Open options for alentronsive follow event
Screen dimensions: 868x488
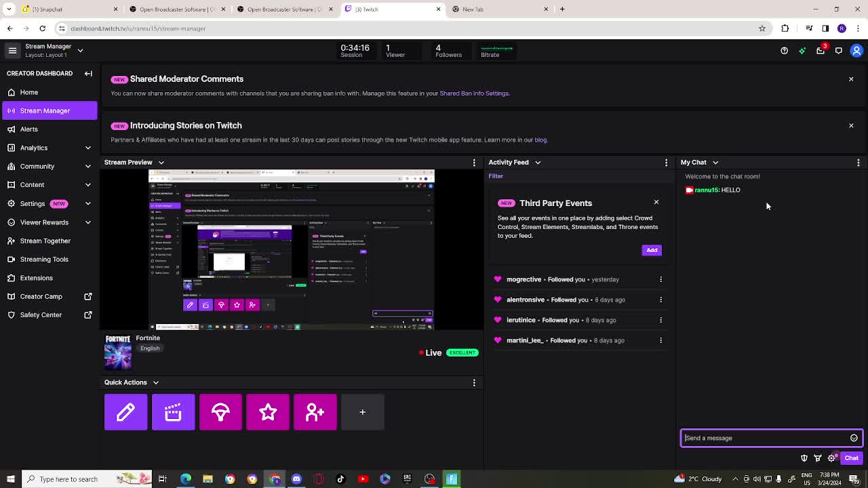coord(660,300)
